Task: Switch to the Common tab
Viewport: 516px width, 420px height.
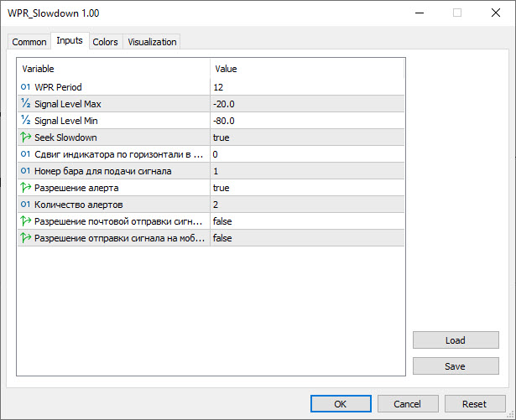Action: coord(29,42)
